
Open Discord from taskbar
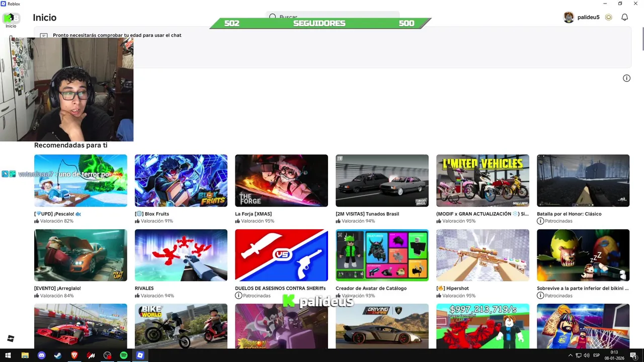[x=41, y=355]
